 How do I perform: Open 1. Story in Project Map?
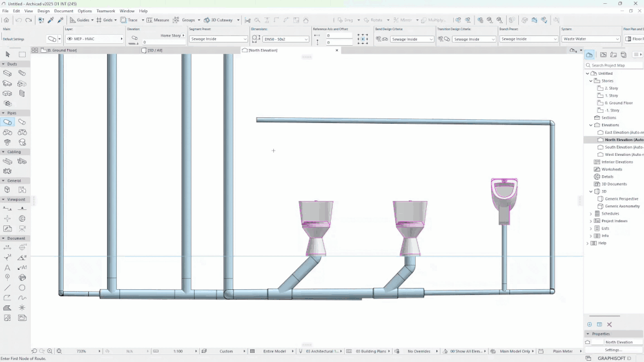pyautogui.click(x=611, y=95)
